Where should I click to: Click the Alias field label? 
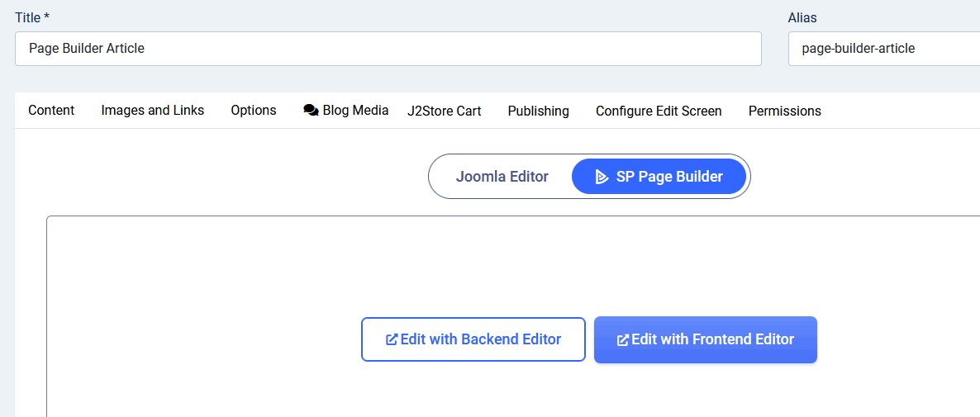point(802,17)
